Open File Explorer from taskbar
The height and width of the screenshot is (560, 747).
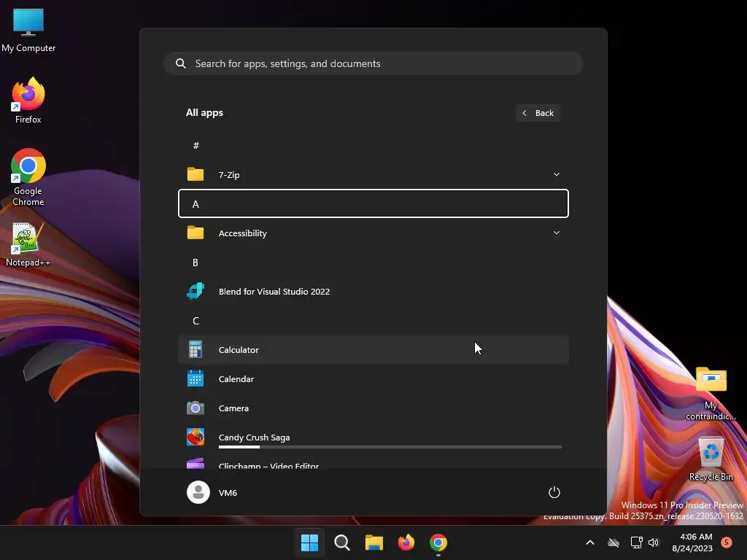374,542
